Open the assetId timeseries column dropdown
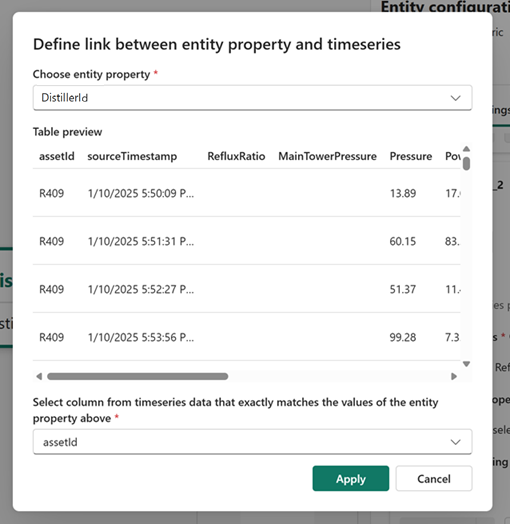The image size is (510, 524). [252, 442]
